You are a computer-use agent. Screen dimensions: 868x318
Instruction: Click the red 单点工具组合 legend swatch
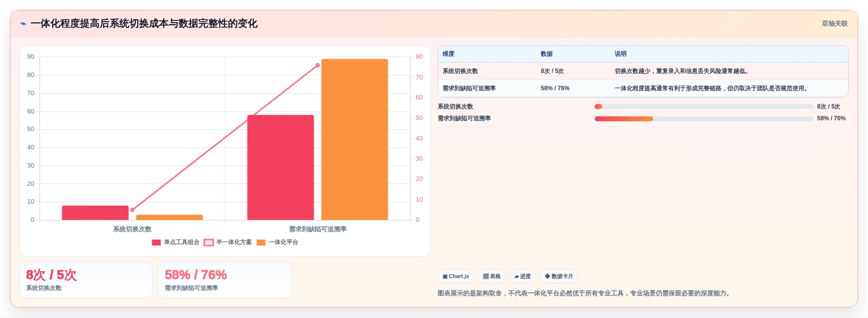point(156,242)
